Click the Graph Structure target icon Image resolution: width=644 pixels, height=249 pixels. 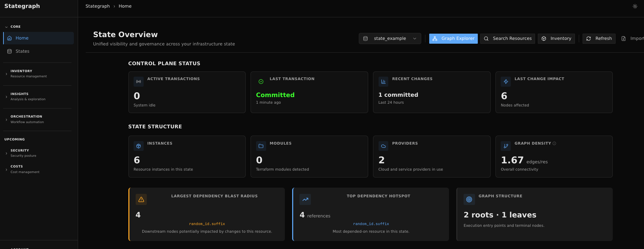click(x=469, y=199)
